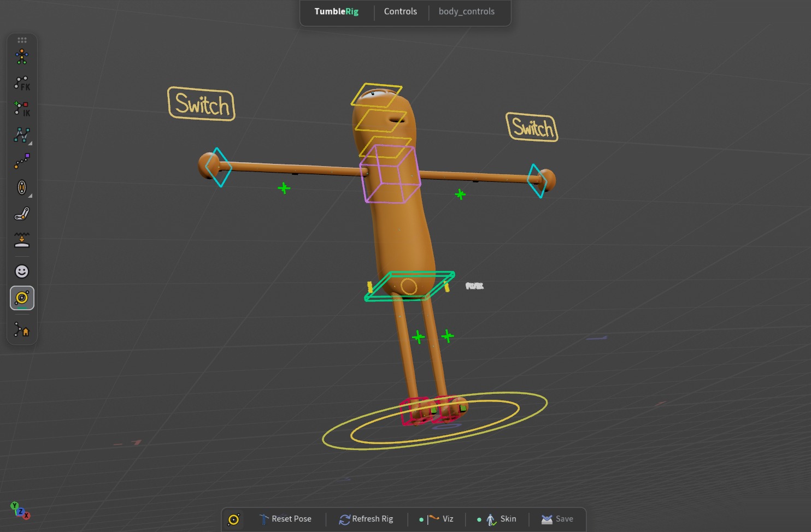The image size is (811, 532).
Task: Select the green plus marker under the right-side arm
Action: (460, 194)
